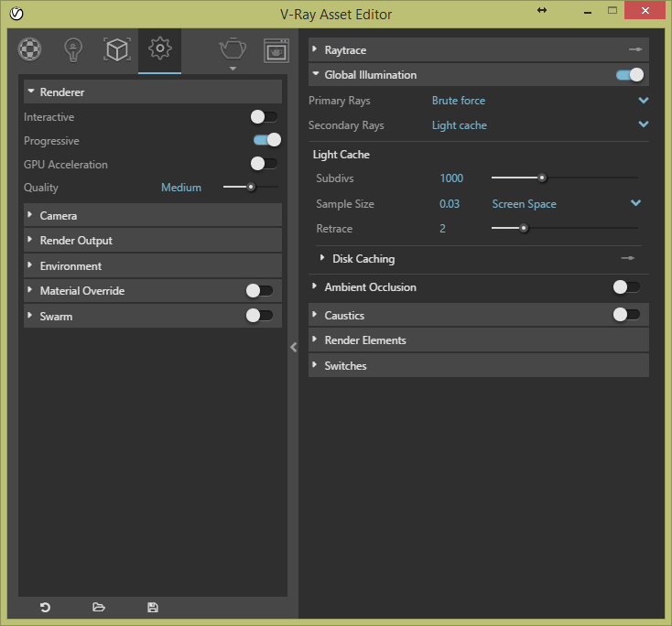Open render options arrow below teapot
This screenshot has height=626, width=672.
[233, 69]
